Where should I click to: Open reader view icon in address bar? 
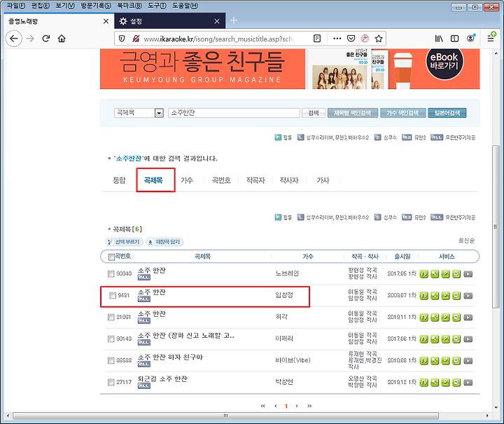coord(317,39)
